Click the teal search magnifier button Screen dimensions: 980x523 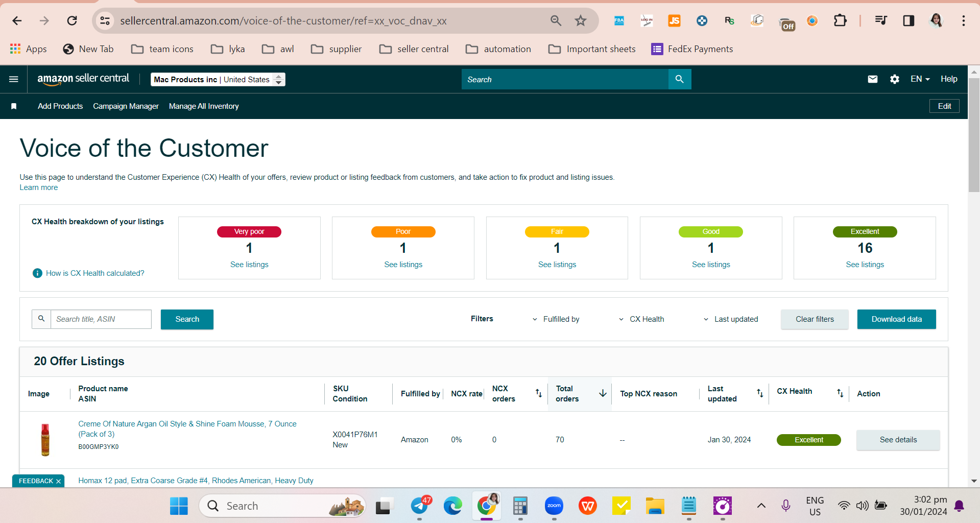point(680,79)
